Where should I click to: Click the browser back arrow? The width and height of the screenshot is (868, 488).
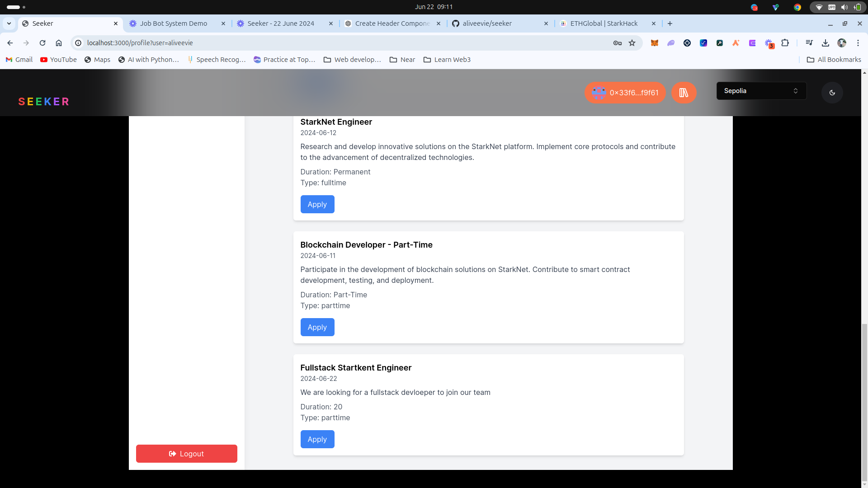10,43
